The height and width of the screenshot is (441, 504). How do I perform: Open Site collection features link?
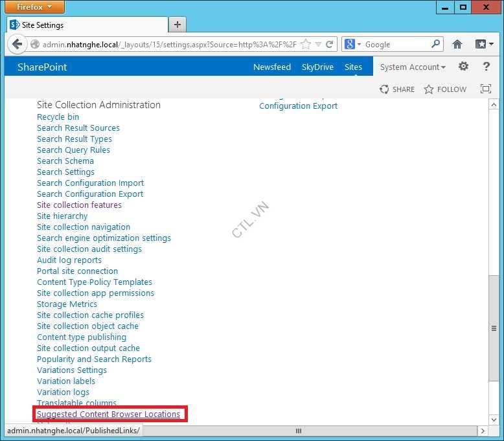click(79, 205)
